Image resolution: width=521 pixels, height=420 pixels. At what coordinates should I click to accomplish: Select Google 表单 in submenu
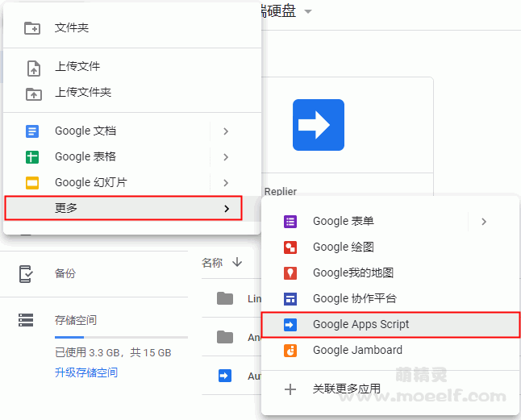tap(390, 222)
